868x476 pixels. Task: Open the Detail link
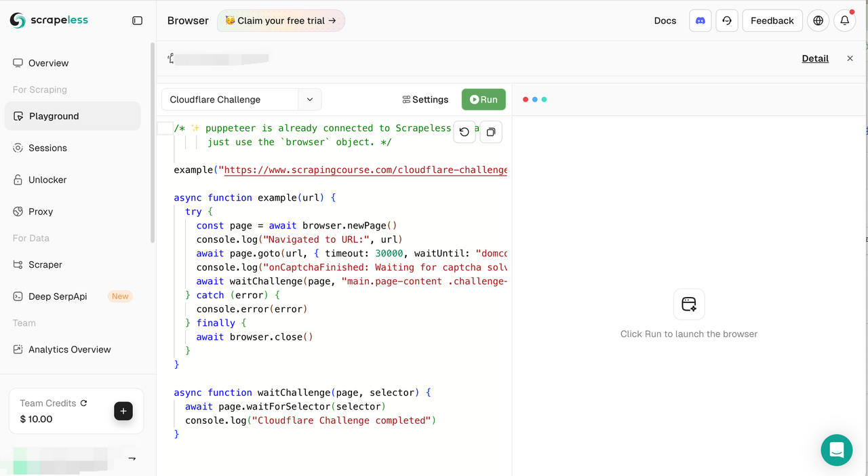[815, 58]
